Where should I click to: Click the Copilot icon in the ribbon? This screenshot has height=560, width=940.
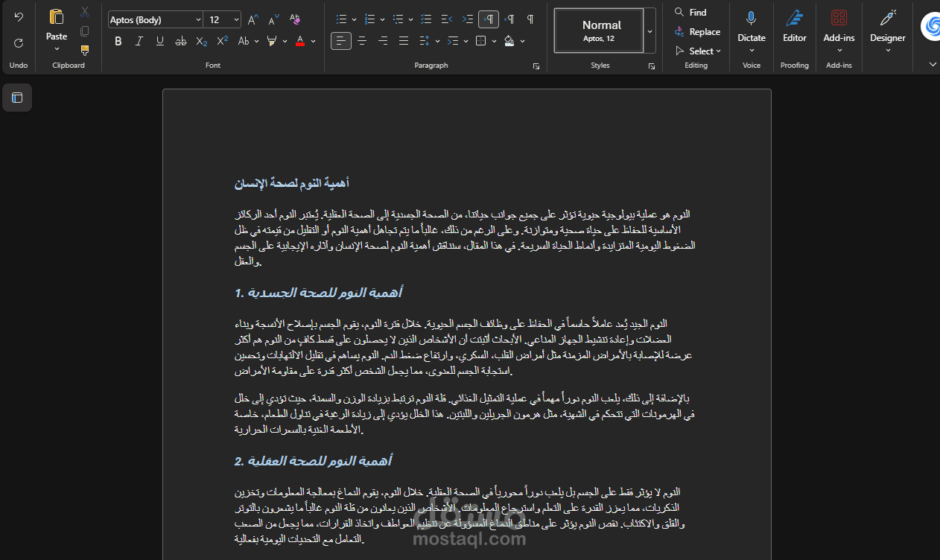[x=930, y=27]
